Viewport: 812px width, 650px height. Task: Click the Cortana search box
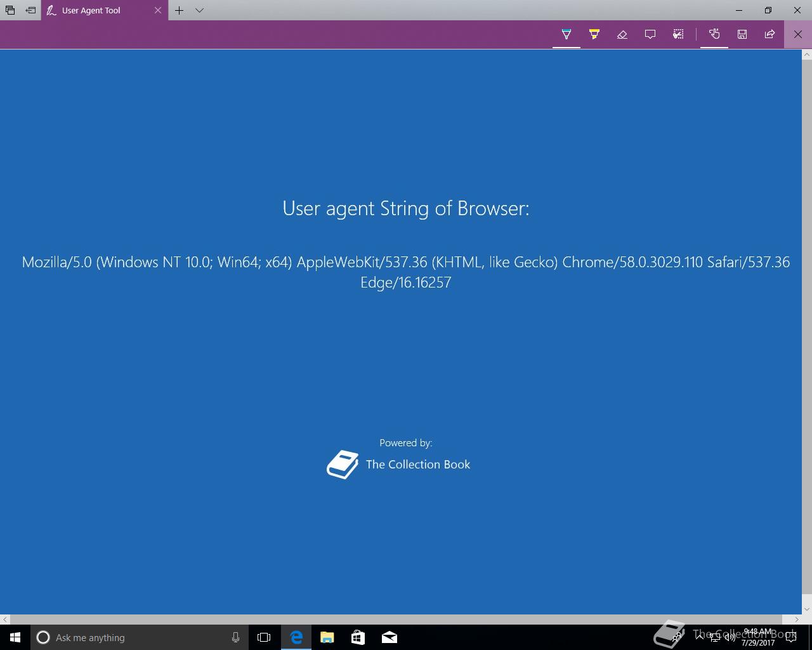click(140, 637)
